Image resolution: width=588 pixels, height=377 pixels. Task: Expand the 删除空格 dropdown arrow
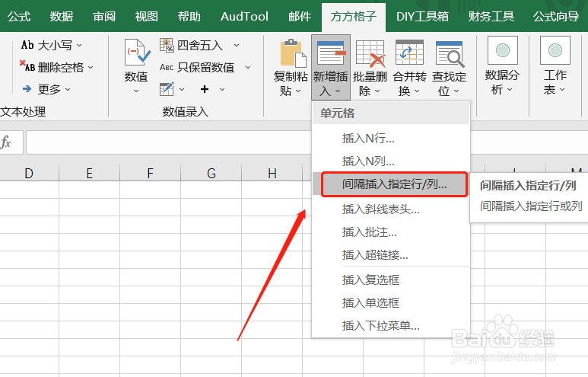91,68
